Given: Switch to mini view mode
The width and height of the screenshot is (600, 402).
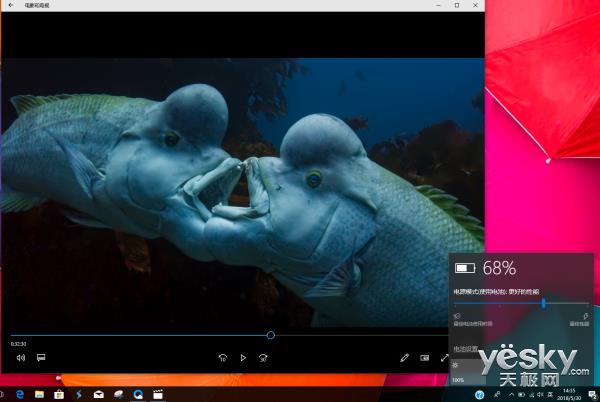Looking at the screenshot, I should click(425, 357).
